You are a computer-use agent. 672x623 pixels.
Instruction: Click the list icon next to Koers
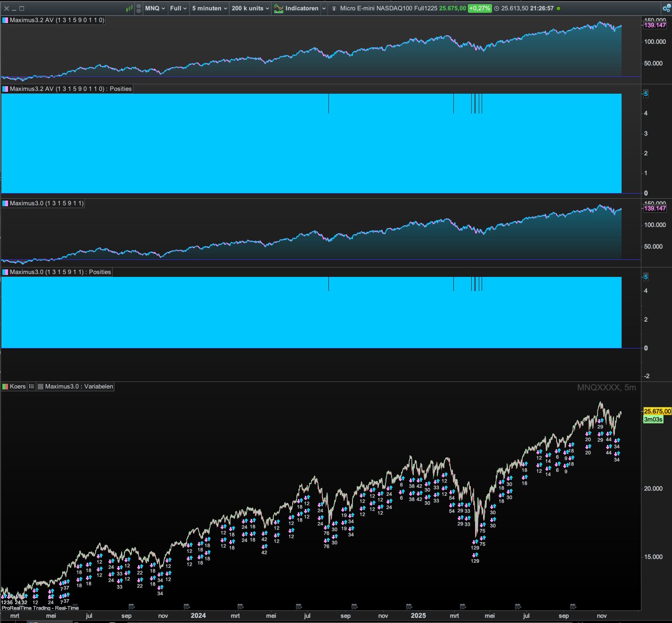tap(32, 386)
